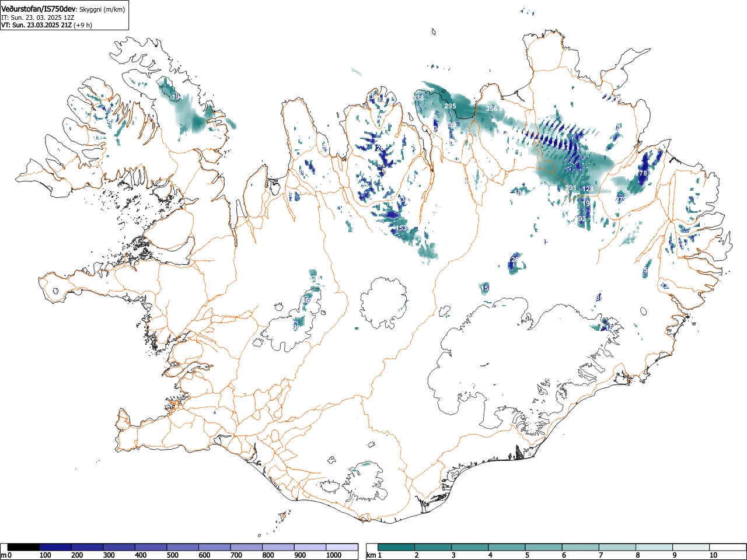The width and height of the screenshot is (747, 560).
Task: Pick the 3–4 km legend swatch
Action: point(471,547)
